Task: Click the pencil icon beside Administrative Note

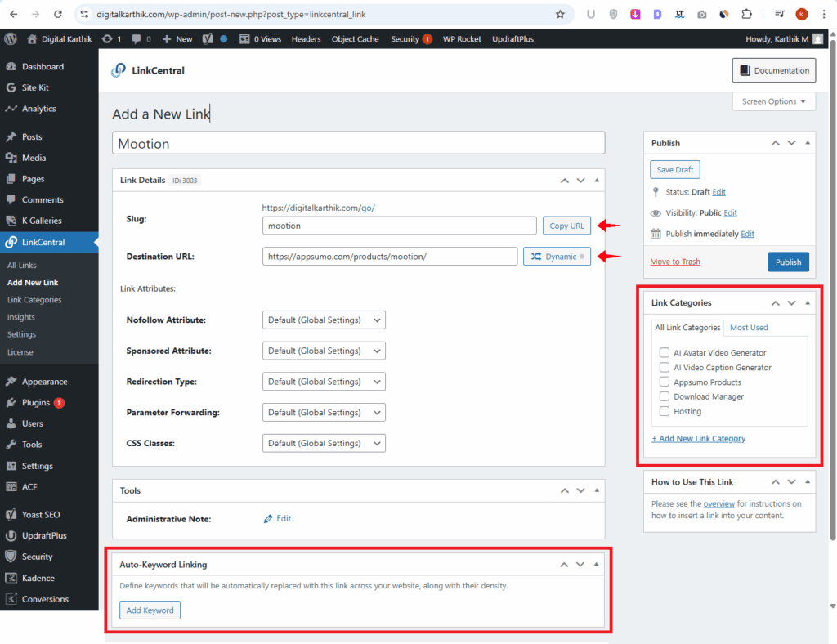Action: [267, 519]
